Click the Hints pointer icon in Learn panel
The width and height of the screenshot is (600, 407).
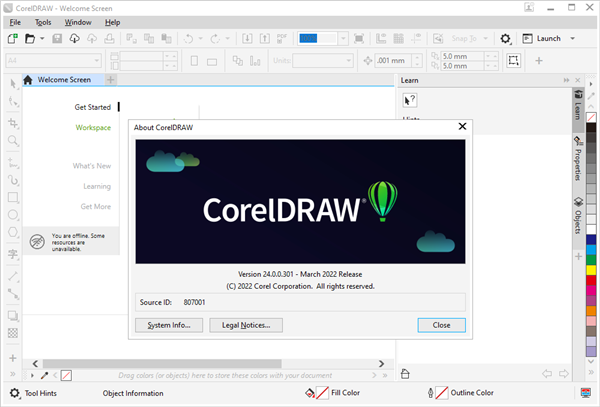click(409, 100)
